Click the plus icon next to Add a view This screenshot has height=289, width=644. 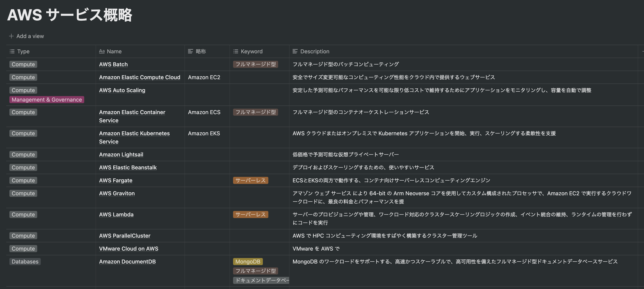click(12, 36)
